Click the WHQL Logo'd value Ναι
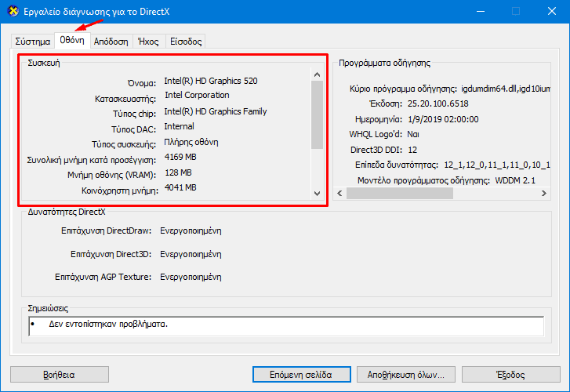 pos(413,135)
